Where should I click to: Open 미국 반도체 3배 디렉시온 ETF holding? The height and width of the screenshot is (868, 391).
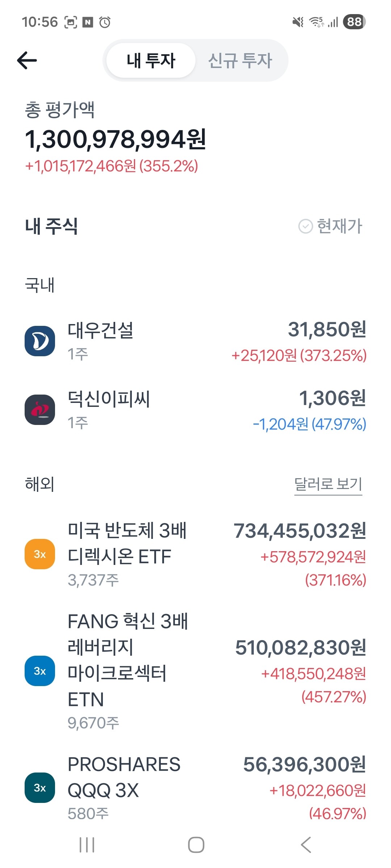tap(195, 554)
